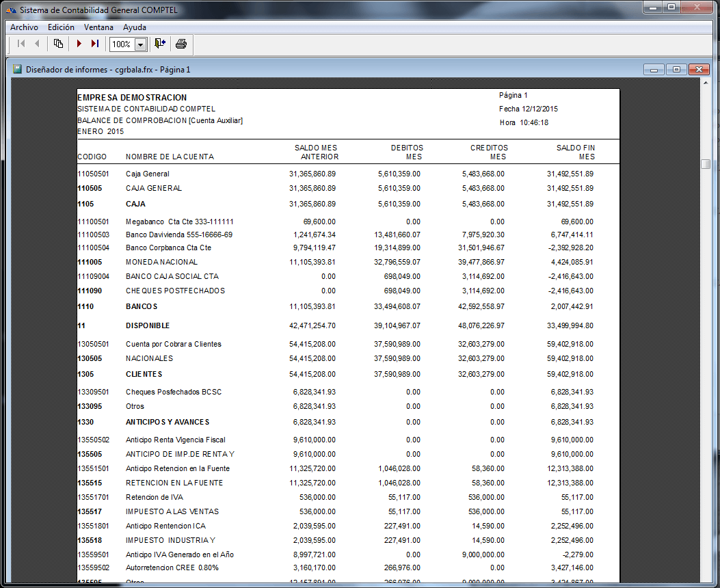This screenshot has height=588, width=720.
Task: Close the cgrbala.frx report preview window
Action: pyautogui.click(x=698, y=70)
